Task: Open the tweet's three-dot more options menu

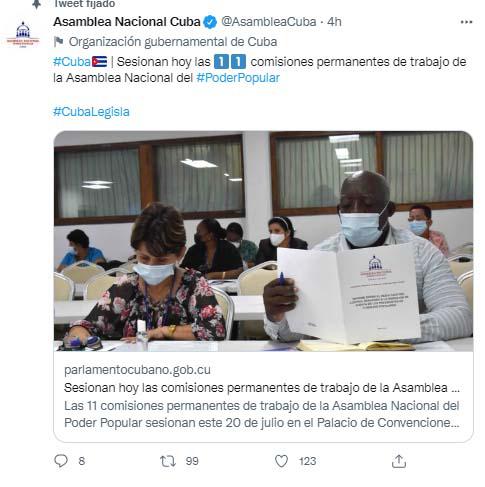Action: [x=466, y=22]
